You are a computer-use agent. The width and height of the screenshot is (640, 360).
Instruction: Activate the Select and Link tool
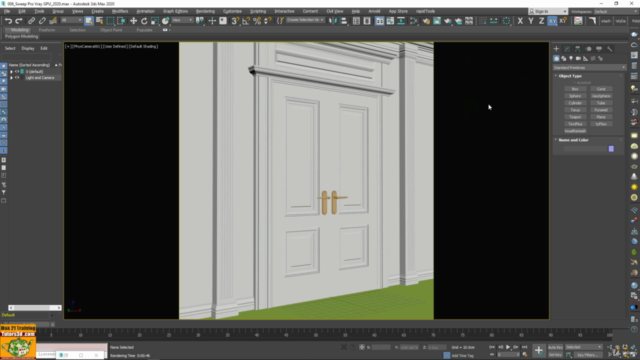click(31, 21)
